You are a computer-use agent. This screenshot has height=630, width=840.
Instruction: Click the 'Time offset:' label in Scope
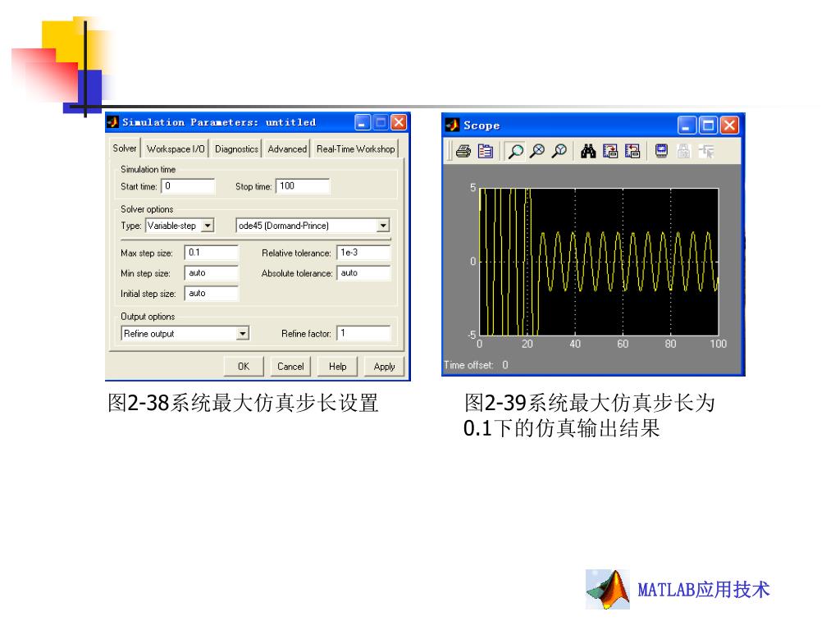468,365
